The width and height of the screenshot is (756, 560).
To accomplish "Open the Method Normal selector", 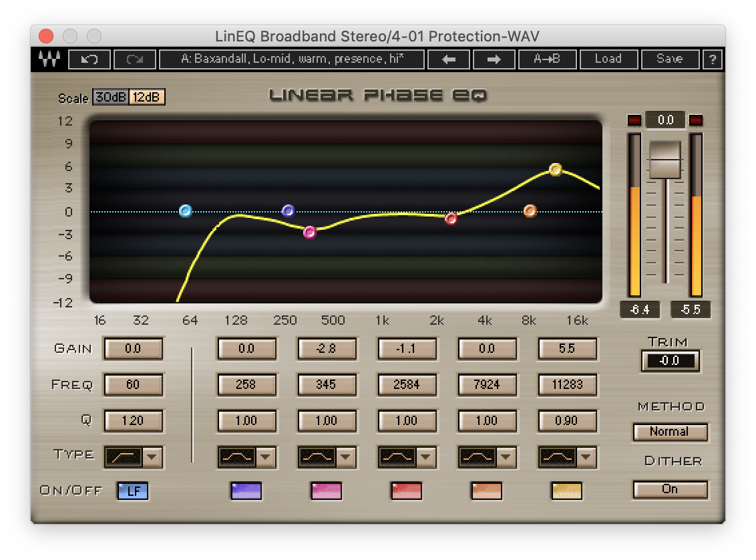I will coord(670,432).
